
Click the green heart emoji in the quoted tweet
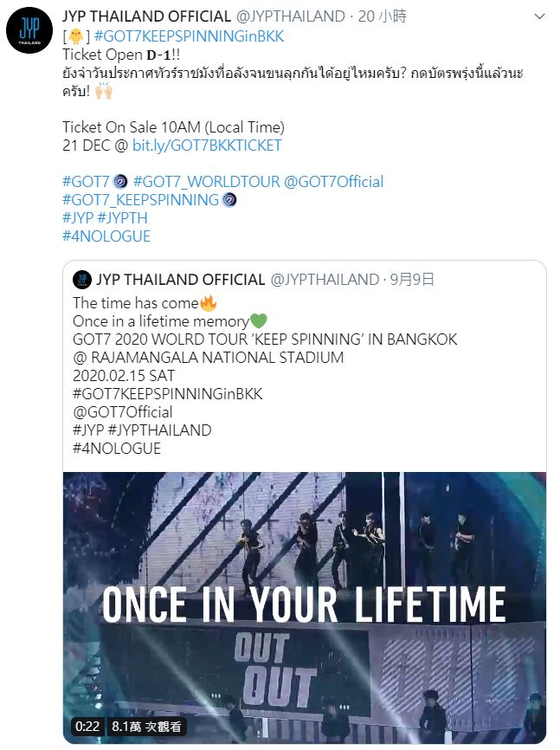point(258,321)
